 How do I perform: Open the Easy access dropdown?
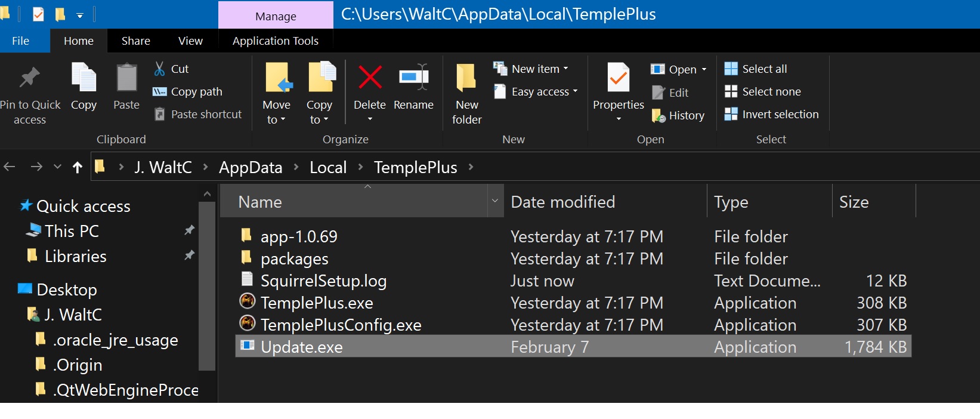tap(536, 91)
